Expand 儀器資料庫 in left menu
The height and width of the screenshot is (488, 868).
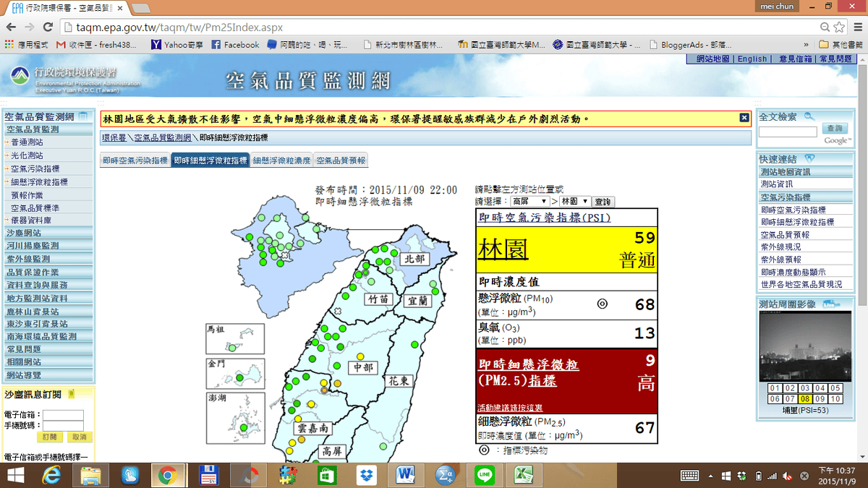(x=31, y=220)
